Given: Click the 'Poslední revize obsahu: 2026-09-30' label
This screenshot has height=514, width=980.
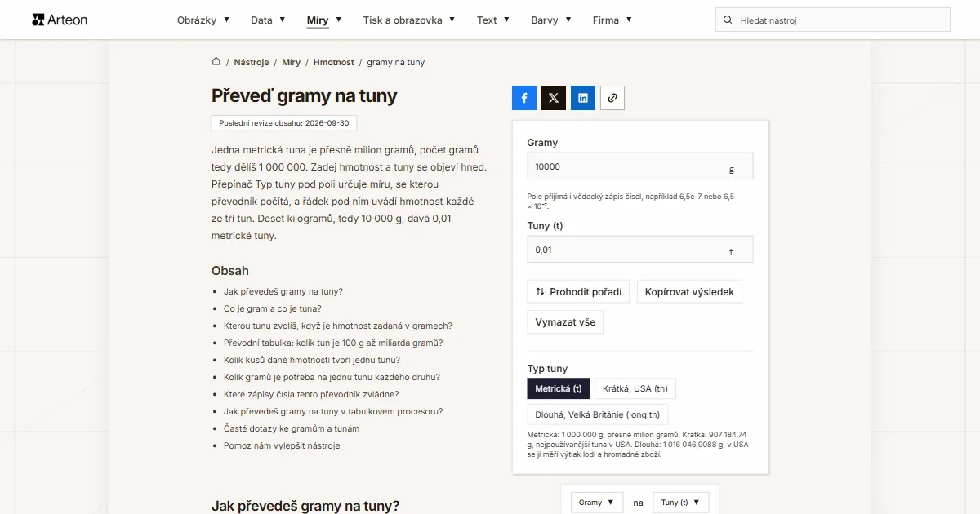Looking at the screenshot, I should tap(284, 123).
